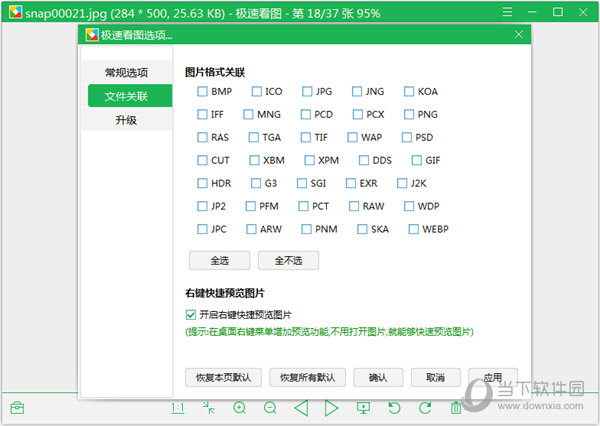Fit image to window with shrink arrows icon
600x426 pixels.
point(209,408)
